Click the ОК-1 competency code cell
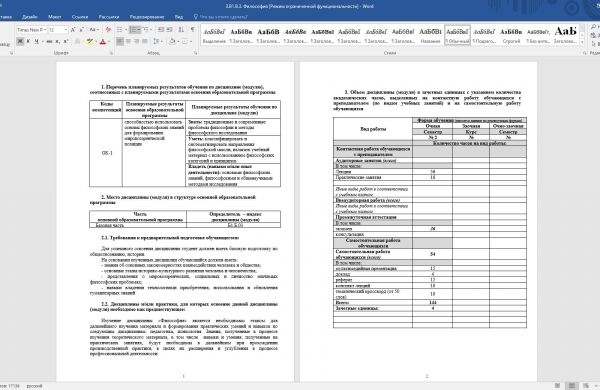This screenshot has height=390, width=600. point(106,153)
